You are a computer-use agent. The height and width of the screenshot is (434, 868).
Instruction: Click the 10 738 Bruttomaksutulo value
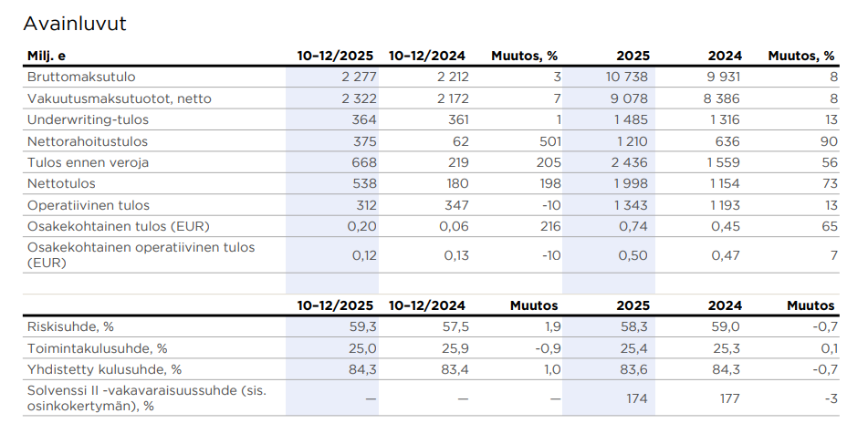pos(629,77)
